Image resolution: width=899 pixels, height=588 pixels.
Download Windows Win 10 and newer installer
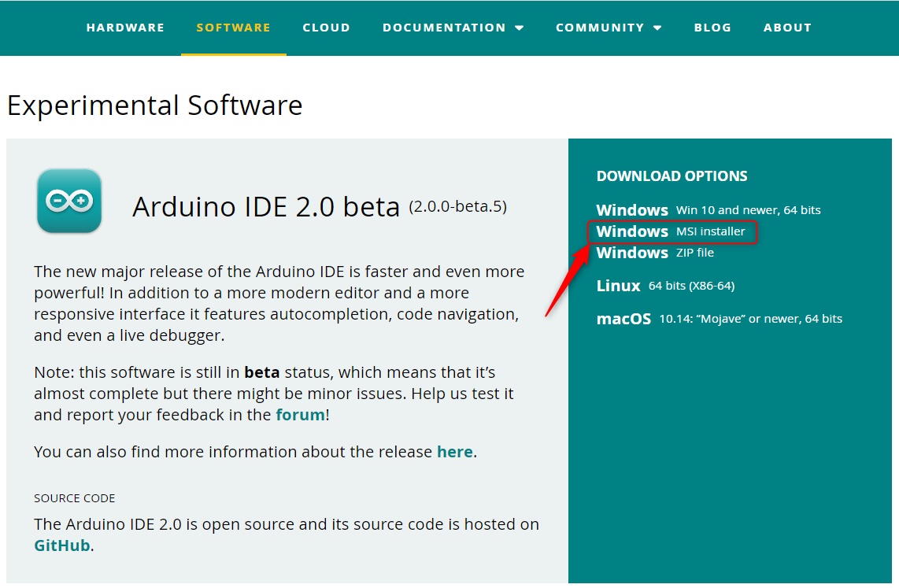pos(708,209)
